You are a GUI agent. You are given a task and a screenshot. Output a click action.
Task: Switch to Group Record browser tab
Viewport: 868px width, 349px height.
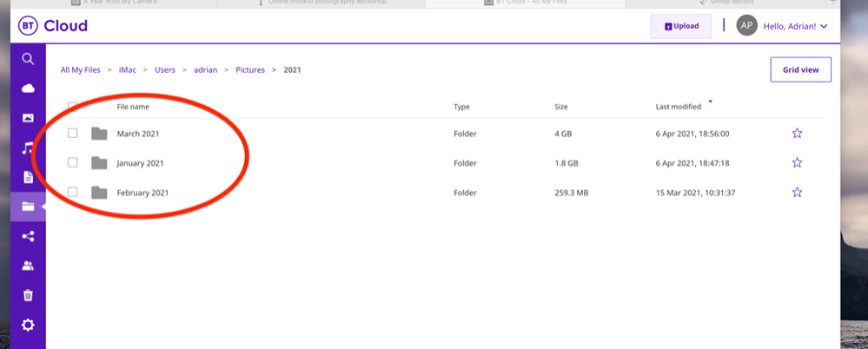(x=727, y=3)
